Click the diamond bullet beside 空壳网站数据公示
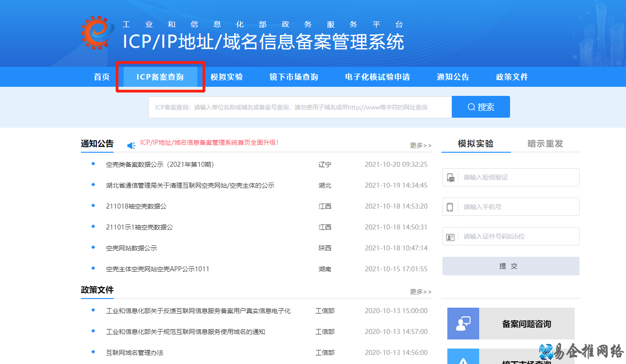626x364 pixels. point(93,248)
